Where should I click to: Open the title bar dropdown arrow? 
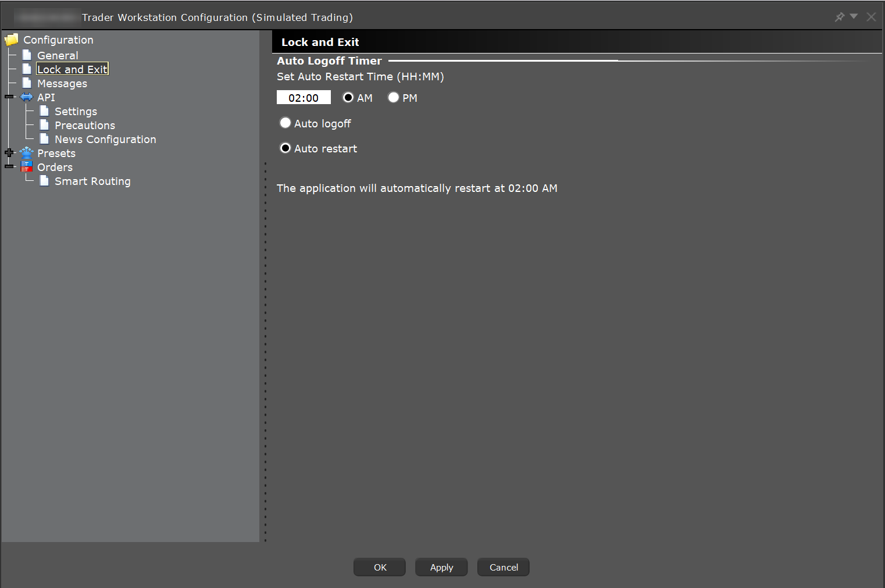(x=854, y=16)
